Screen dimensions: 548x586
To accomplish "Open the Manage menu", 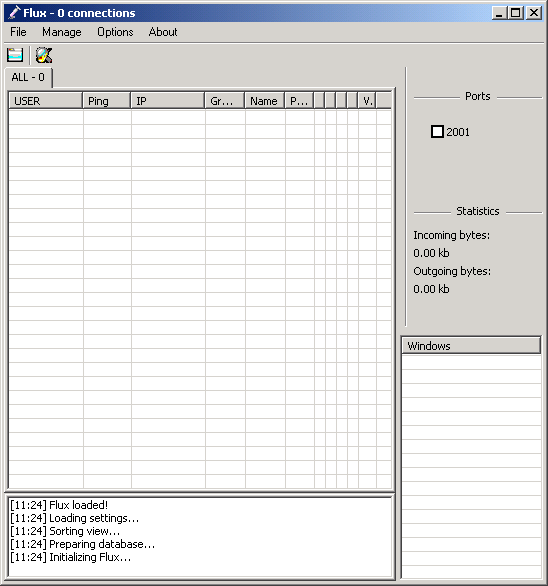I will click(62, 32).
